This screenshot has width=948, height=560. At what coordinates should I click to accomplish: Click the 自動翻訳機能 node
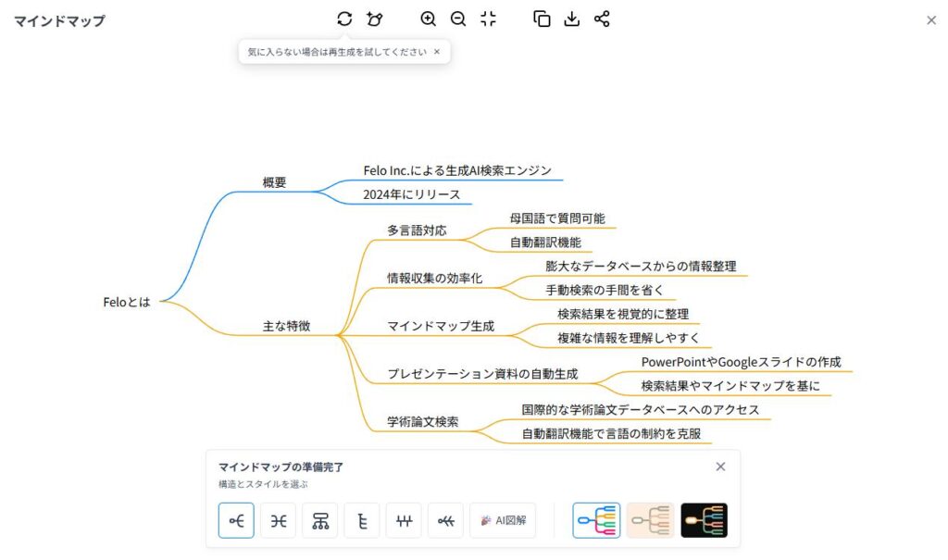pos(545,242)
